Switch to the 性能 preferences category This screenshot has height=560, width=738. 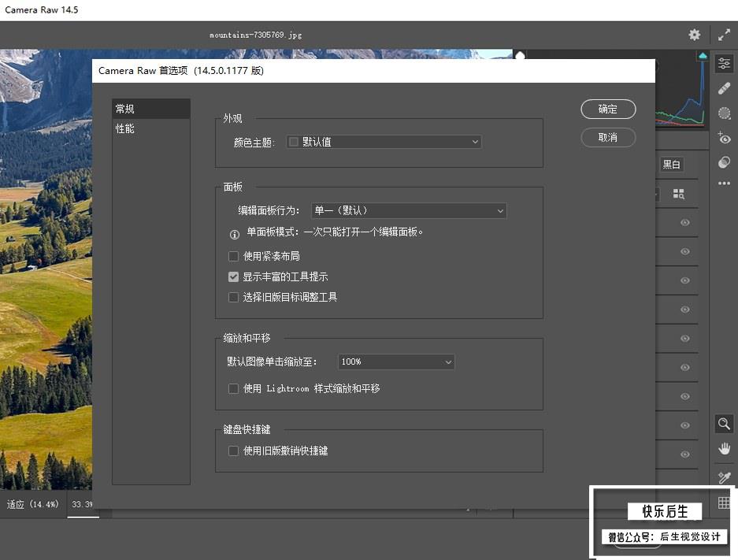[x=151, y=128]
